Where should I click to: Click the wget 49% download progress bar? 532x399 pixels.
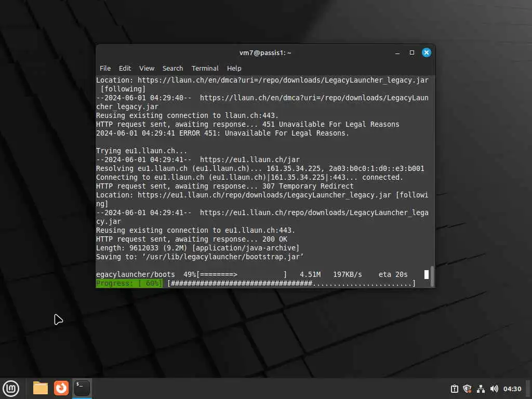click(x=242, y=274)
